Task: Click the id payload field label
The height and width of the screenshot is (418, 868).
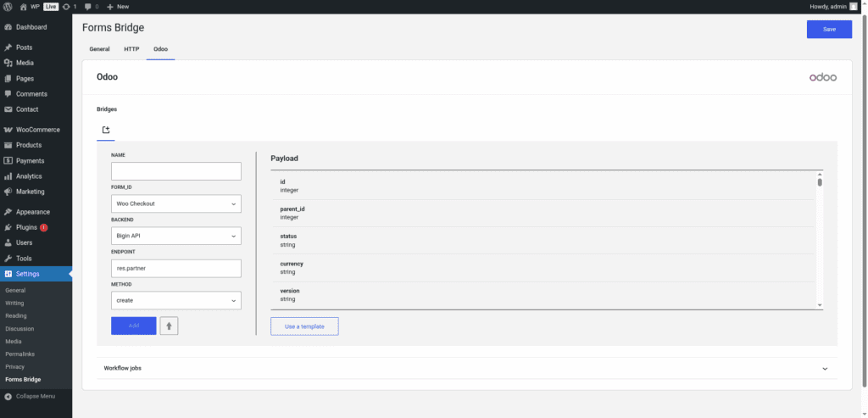Action: 282,181
